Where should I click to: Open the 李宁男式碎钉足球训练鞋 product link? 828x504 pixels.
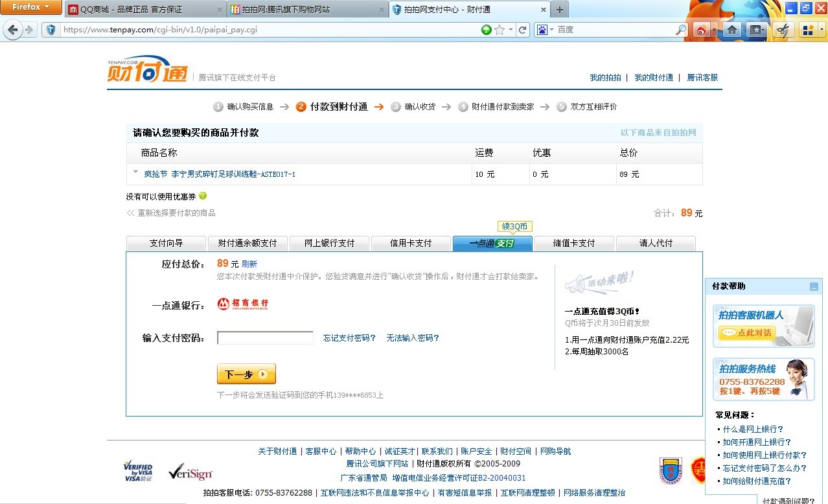220,174
